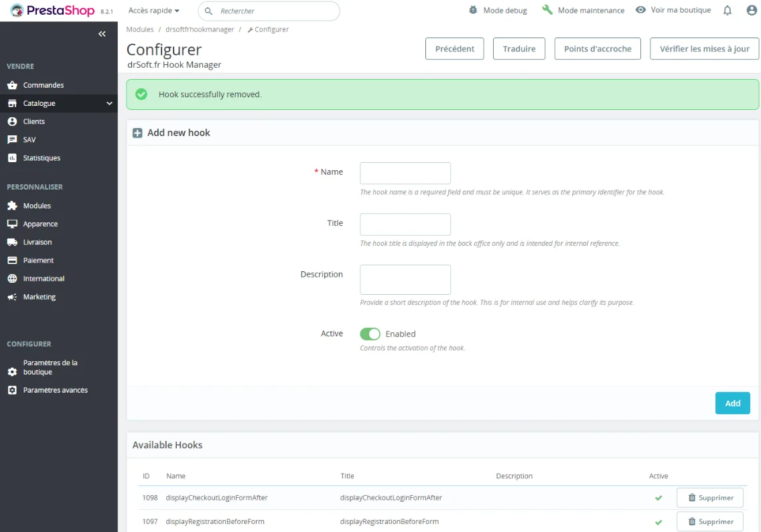Click inside the Name input field
The height and width of the screenshot is (532, 761).
(405, 173)
